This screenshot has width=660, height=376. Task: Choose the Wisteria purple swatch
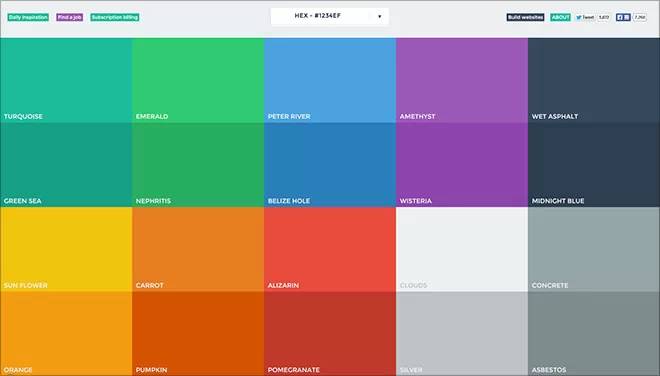pyautogui.click(x=462, y=165)
